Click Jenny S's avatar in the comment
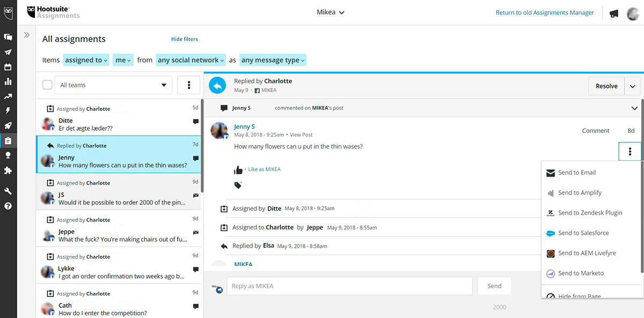 click(x=220, y=131)
